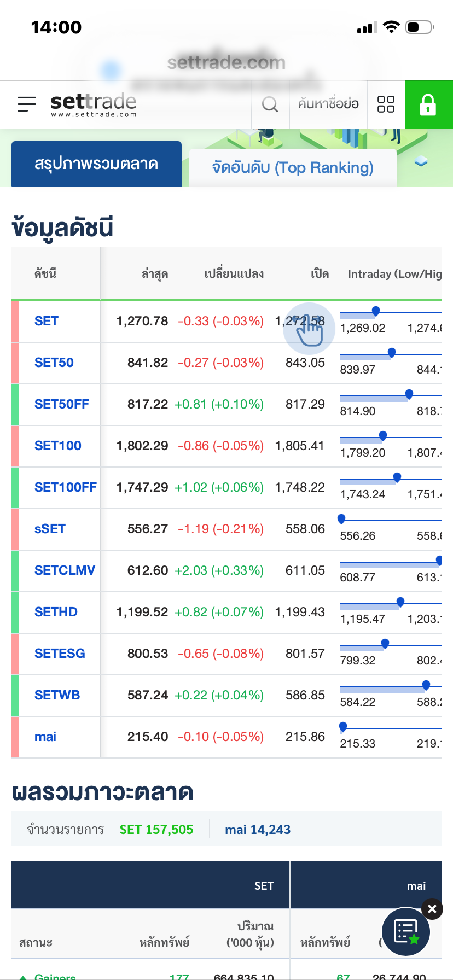The width and height of the screenshot is (453, 980).
Task: Click the SET100 intraday range marker
Action: (x=383, y=436)
